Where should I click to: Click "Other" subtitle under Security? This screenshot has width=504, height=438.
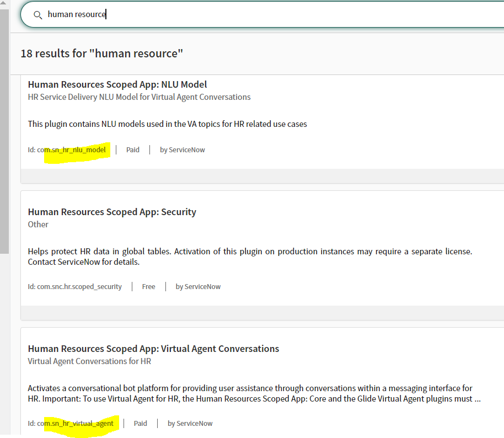click(38, 225)
